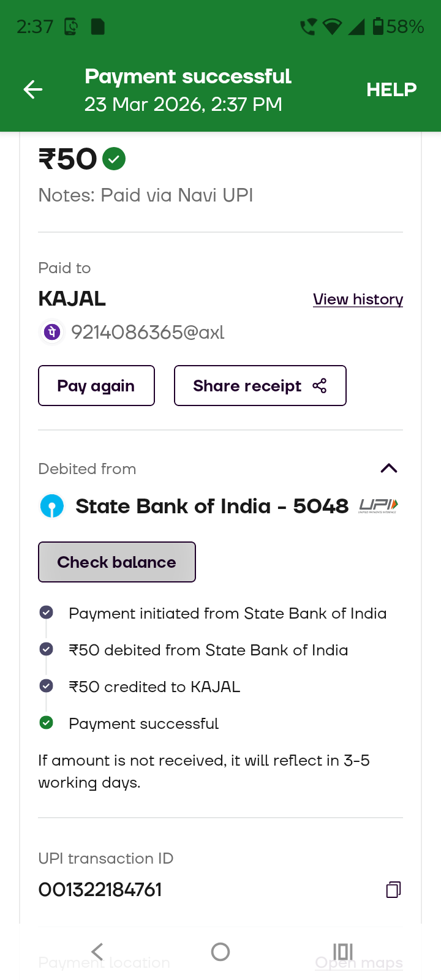This screenshot has width=441, height=980.
Task: Tap the green Payment successful status checkmark
Action: (x=46, y=723)
